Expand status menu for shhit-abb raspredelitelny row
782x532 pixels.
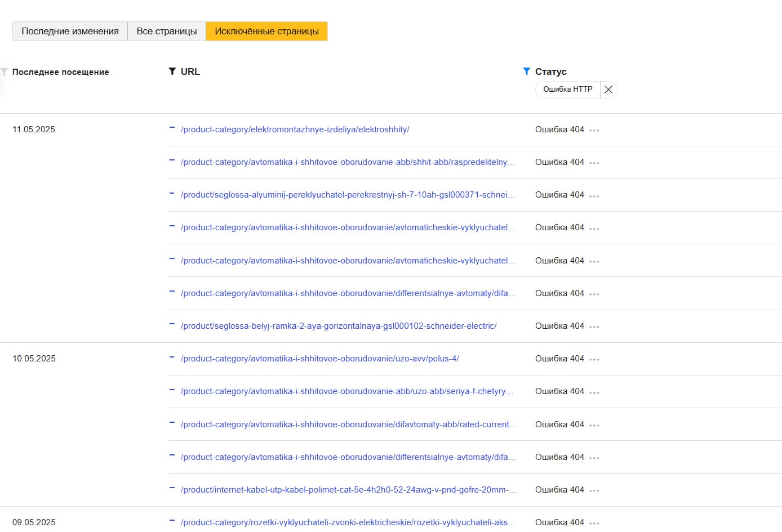(x=594, y=163)
